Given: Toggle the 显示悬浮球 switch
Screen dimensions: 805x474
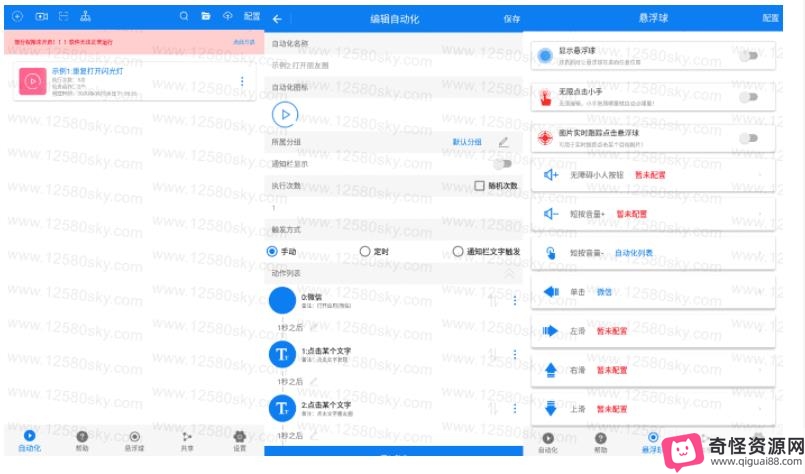Looking at the screenshot, I should pyautogui.click(x=749, y=55).
